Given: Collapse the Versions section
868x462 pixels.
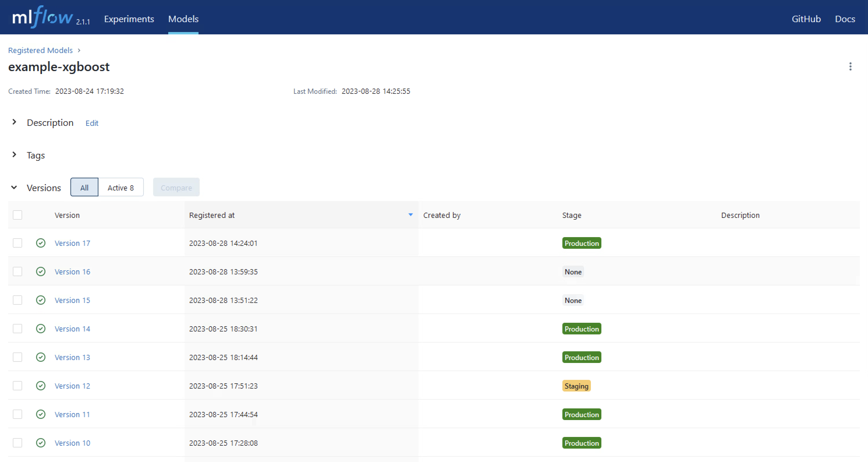Looking at the screenshot, I should 14,187.
